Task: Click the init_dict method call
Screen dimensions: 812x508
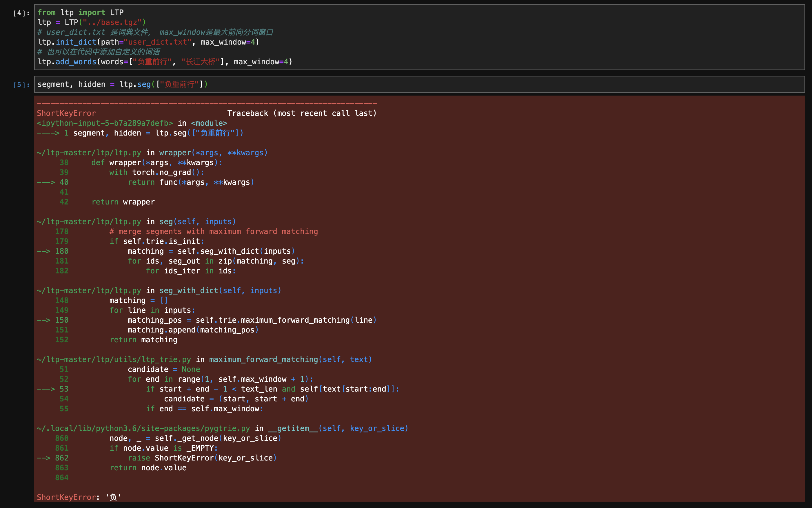Action: pos(76,42)
